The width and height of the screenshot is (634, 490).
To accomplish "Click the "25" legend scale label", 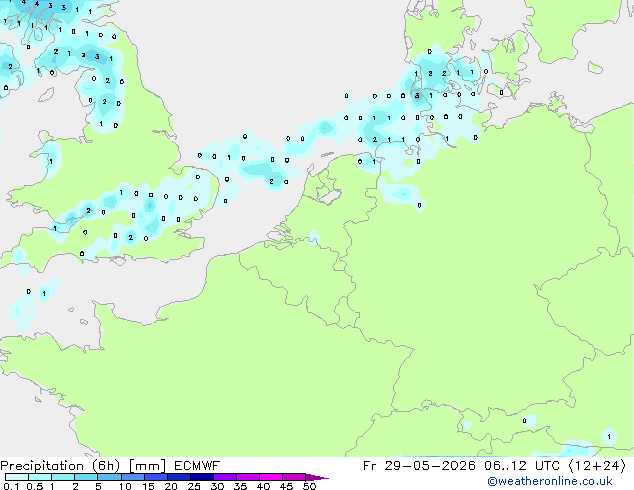I will point(194,486).
